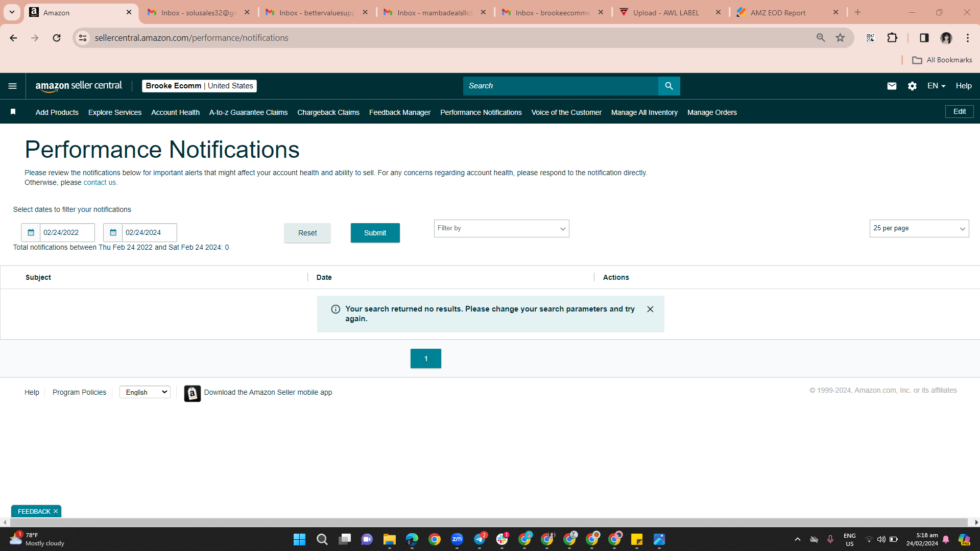The width and height of the screenshot is (980, 551).
Task: Click the horizontal scrollbar at the bottom
Action: click(490, 522)
